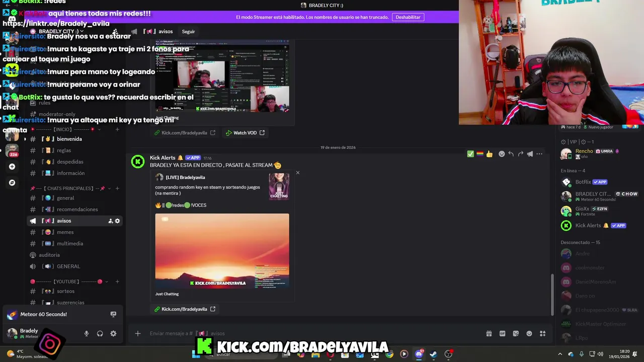644x362 pixels.
Task: Create invite for the avisos channel
Action: 110,221
